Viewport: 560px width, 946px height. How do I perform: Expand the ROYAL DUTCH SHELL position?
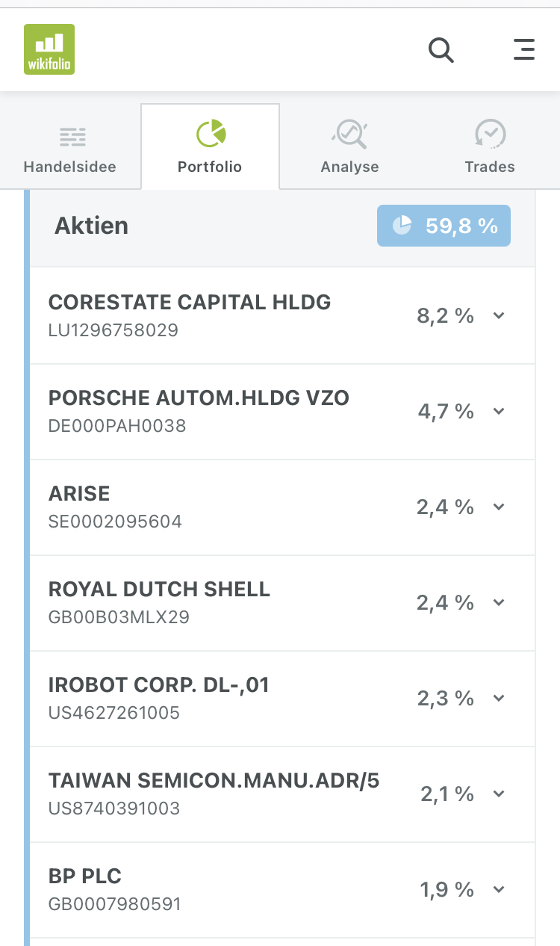point(498,603)
